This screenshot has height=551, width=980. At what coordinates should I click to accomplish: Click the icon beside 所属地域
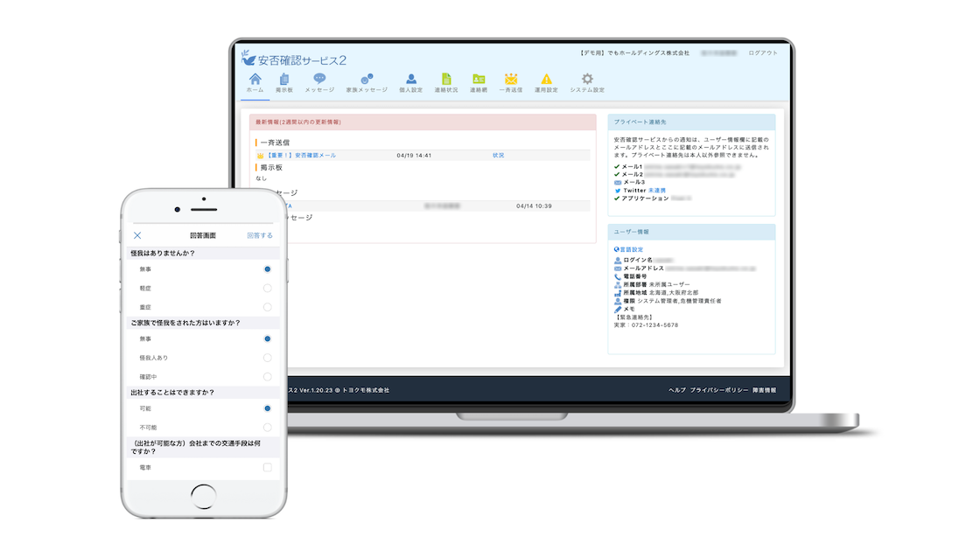pyautogui.click(x=618, y=292)
